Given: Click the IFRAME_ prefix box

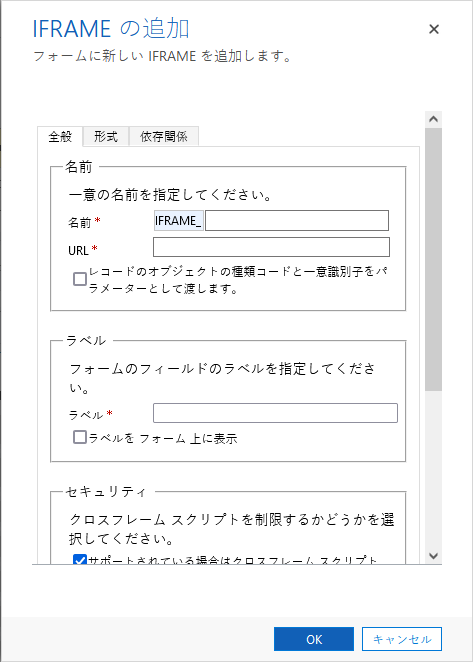Looking at the screenshot, I should tap(179, 221).
